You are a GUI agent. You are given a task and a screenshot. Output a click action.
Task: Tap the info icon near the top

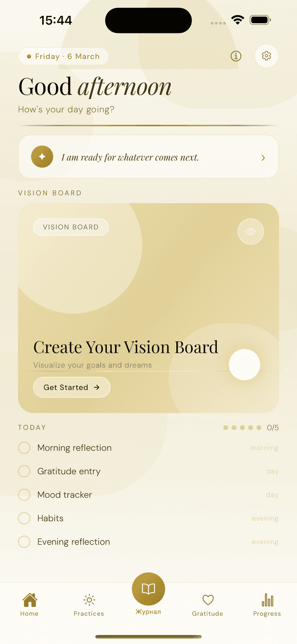236,56
